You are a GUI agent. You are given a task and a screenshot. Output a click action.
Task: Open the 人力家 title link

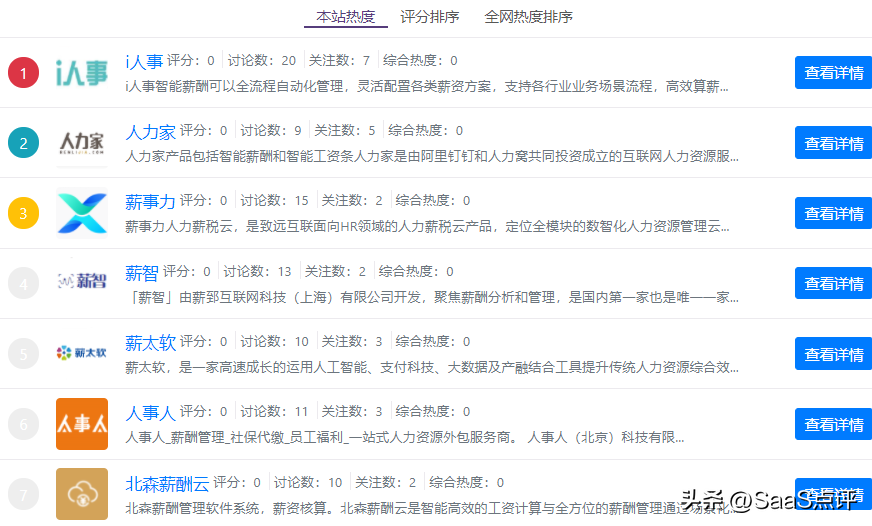[150, 131]
